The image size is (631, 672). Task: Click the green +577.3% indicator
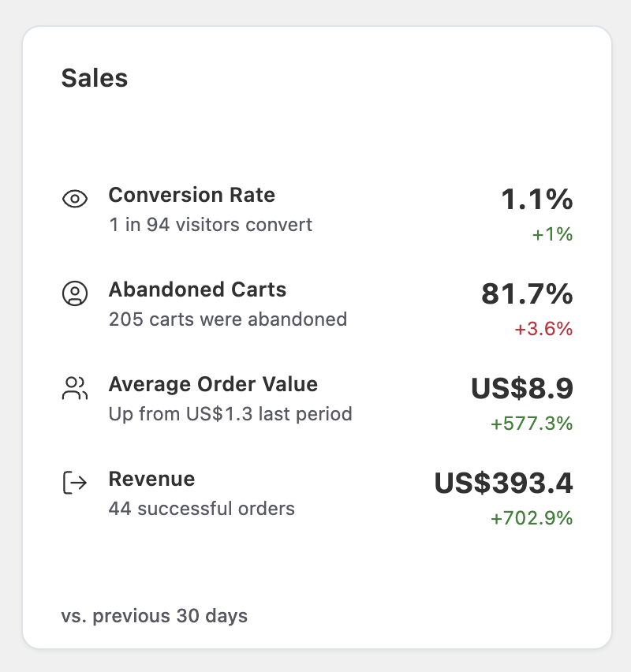coord(531,424)
